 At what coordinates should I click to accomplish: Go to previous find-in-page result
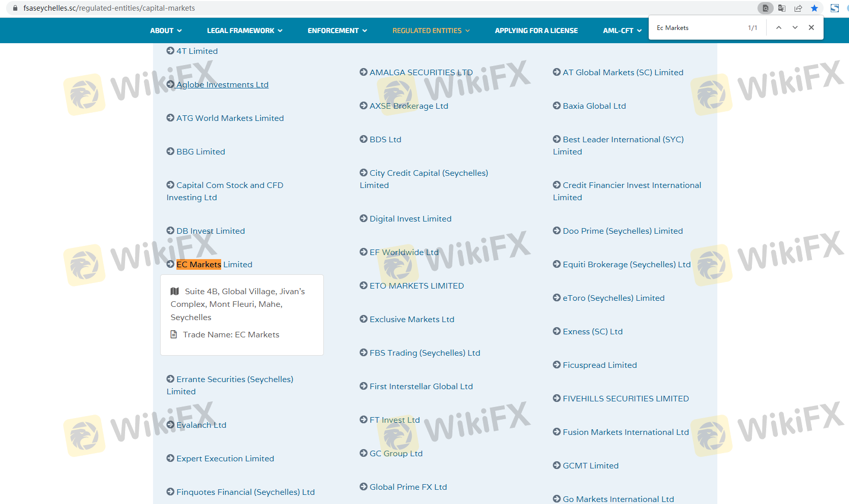(778, 28)
